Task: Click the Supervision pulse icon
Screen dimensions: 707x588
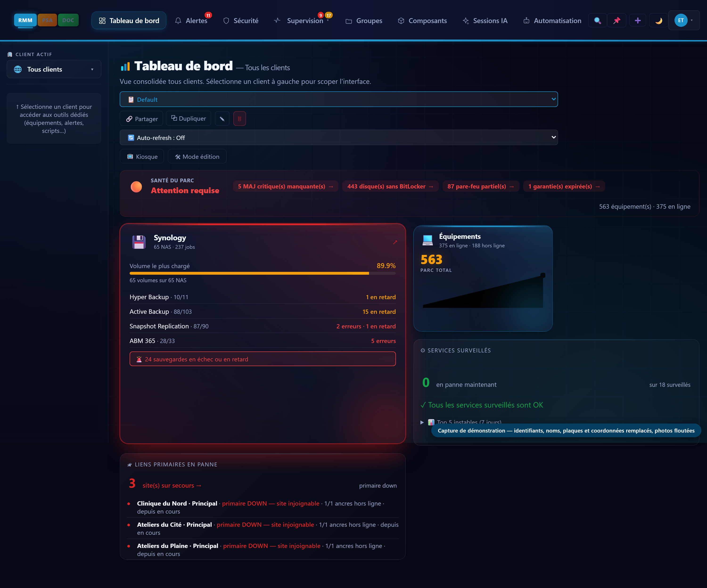Action: click(x=277, y=20)
